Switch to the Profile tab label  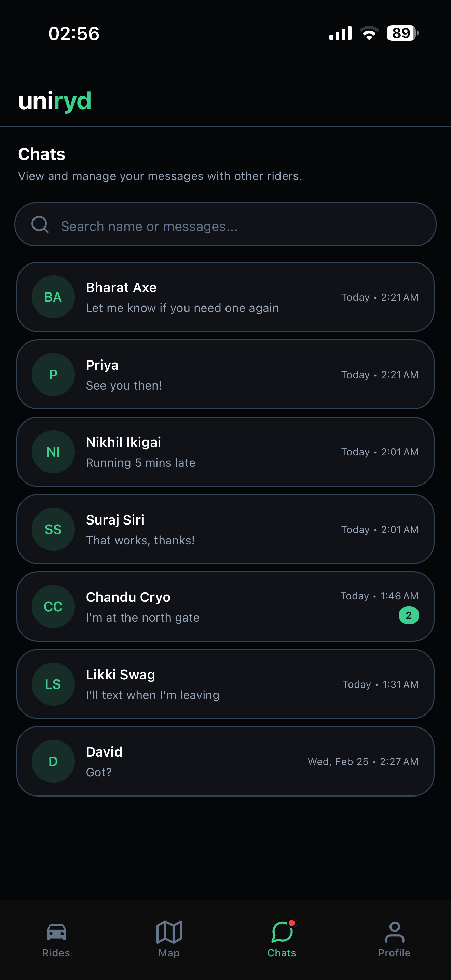click(394, 953)
